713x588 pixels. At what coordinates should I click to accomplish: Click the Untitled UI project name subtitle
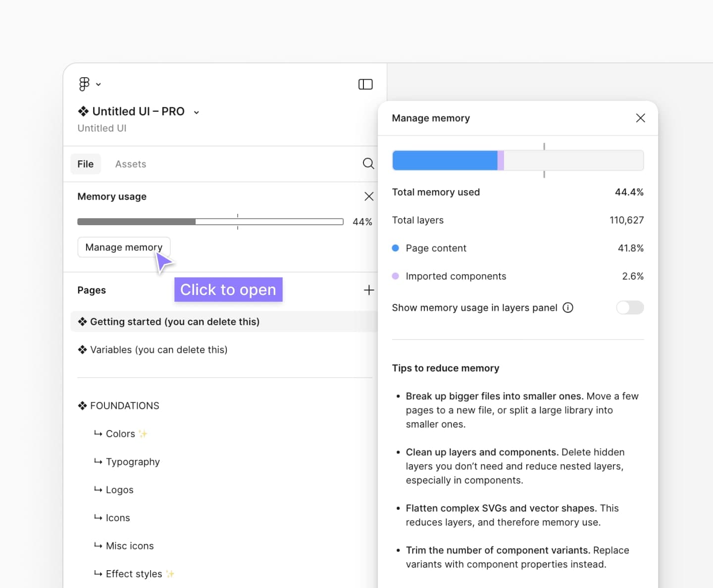tap(102, 128)
